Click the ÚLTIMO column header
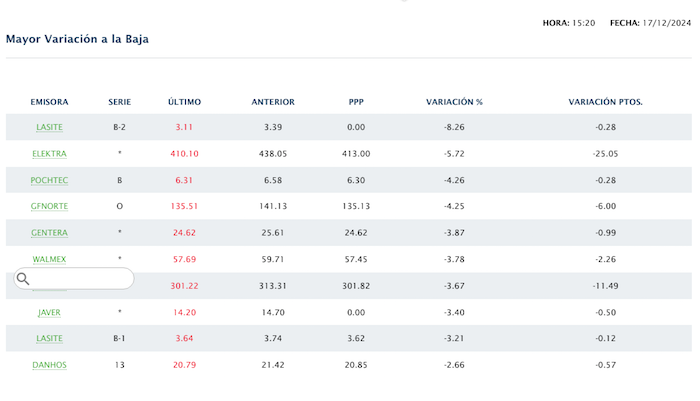The width and height of the screenshot is (700, 401). (184, 102)
